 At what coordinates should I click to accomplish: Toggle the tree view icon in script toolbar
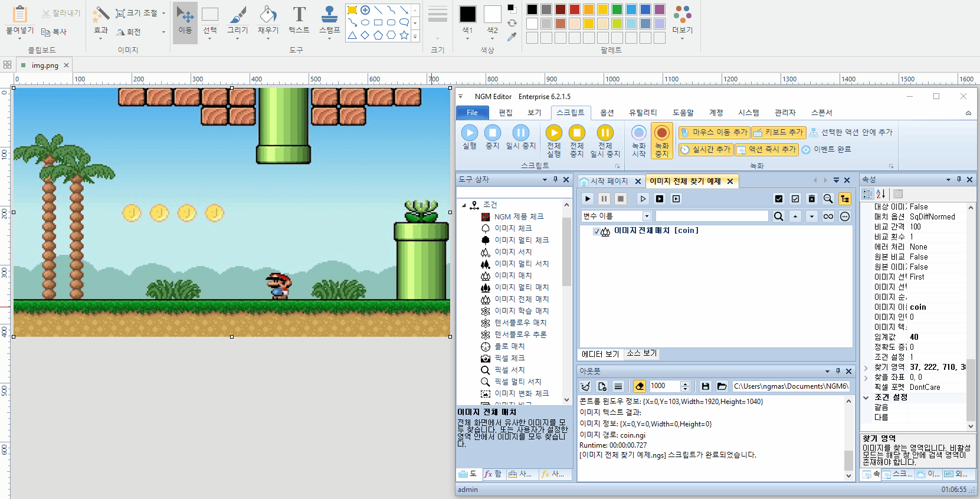(845, 199)
